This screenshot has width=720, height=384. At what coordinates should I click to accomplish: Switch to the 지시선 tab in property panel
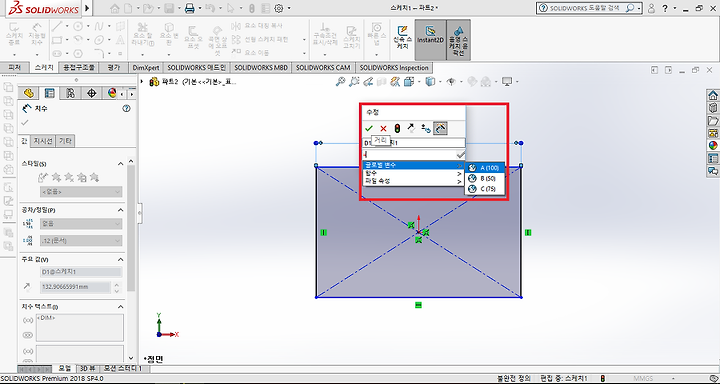(43, 141)
